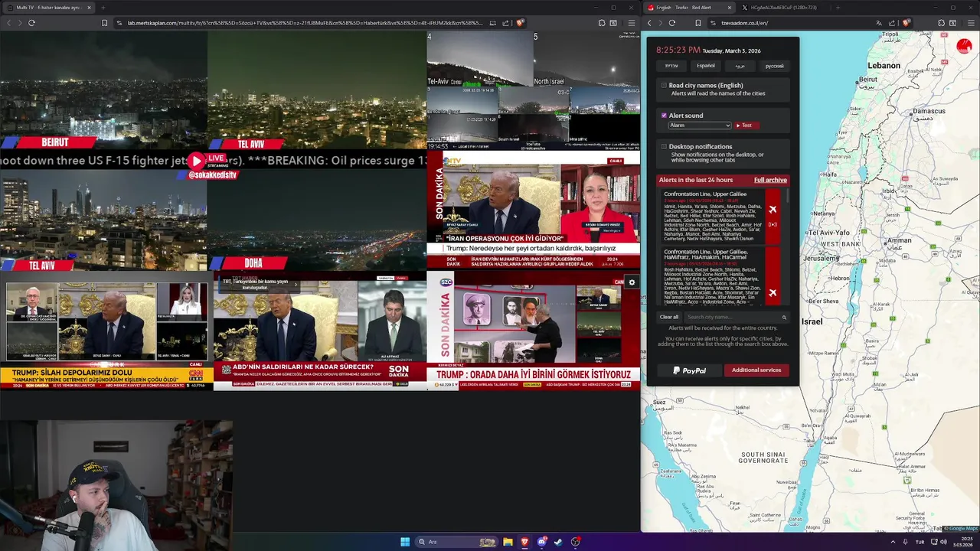
Task: Show hidden system tray icons
Action: [x=893, y=542]
